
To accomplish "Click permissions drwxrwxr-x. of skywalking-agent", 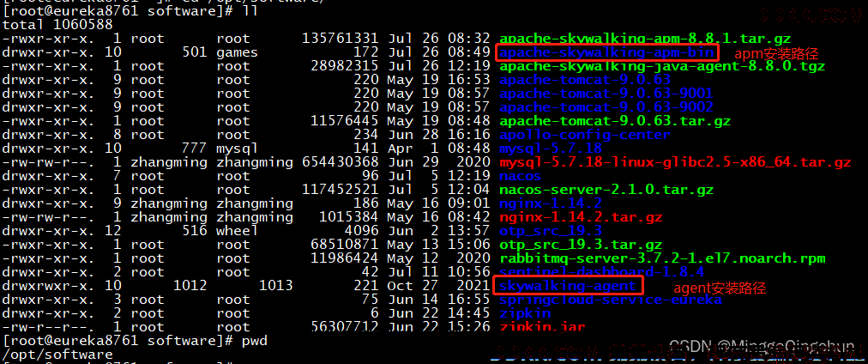I will [49, 286].
